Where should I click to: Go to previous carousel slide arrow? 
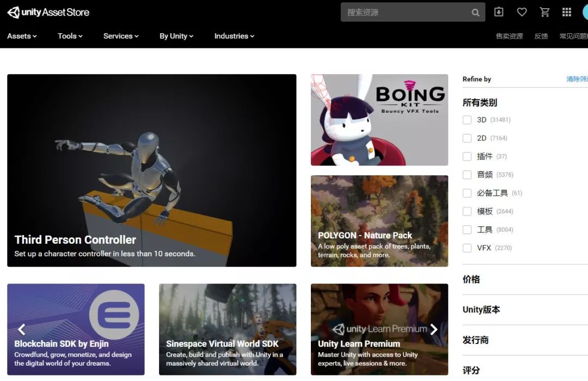point(22,329)
